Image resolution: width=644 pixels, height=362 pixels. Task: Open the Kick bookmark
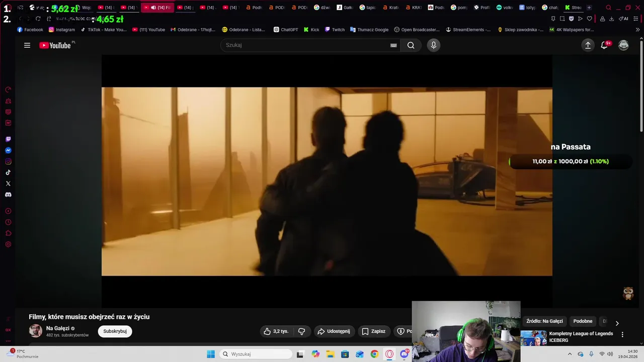coord(311,30)
